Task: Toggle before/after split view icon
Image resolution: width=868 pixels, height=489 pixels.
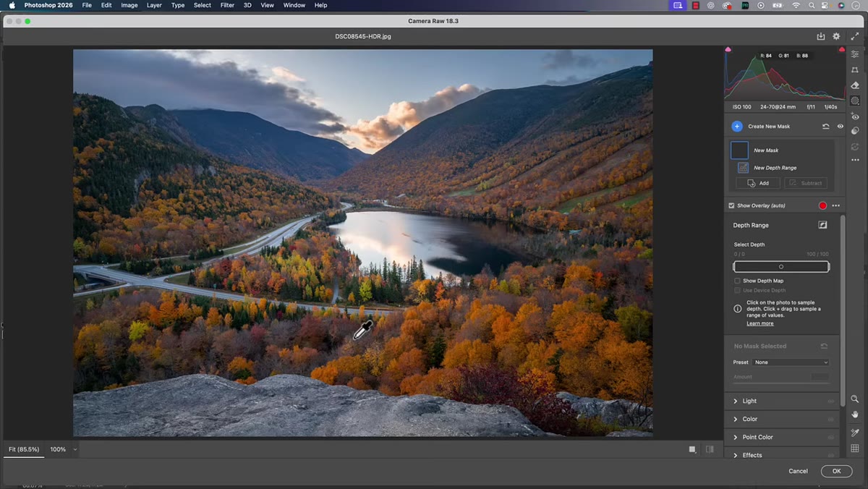Action: pos(710,449)
